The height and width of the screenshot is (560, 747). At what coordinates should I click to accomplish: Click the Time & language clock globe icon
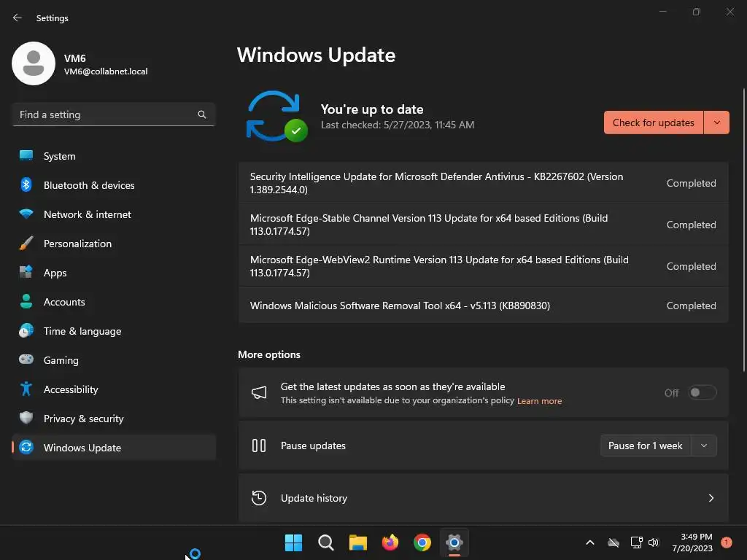click(26, 330)
